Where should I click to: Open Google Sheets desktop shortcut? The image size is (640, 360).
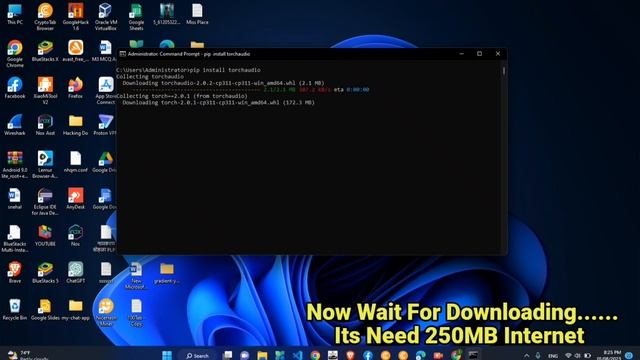[x=136, y=16]
